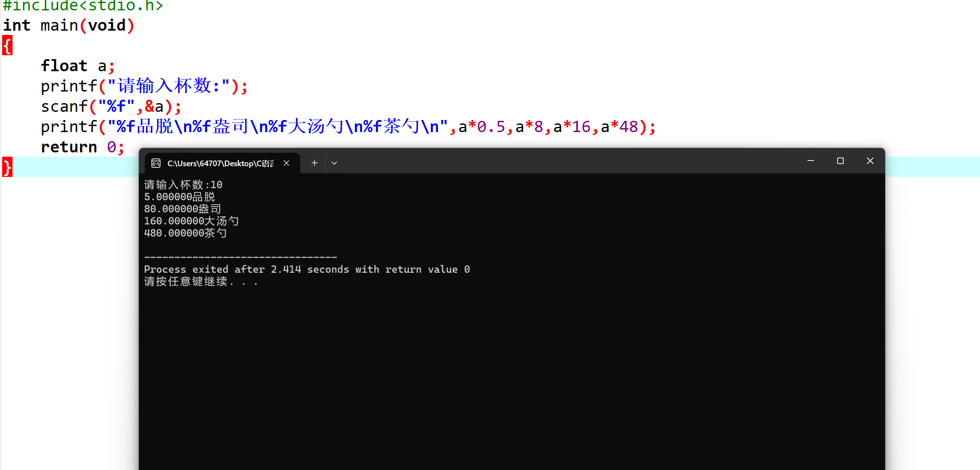Click the Process exited message in terminal
The image size is (980, 470).
click(x=307, y=269)
